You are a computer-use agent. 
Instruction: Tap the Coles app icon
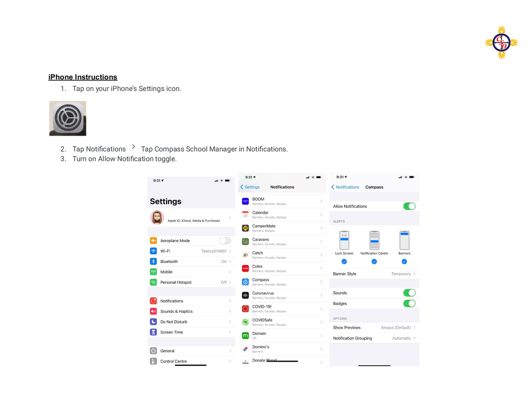click(x=245, y=268)
